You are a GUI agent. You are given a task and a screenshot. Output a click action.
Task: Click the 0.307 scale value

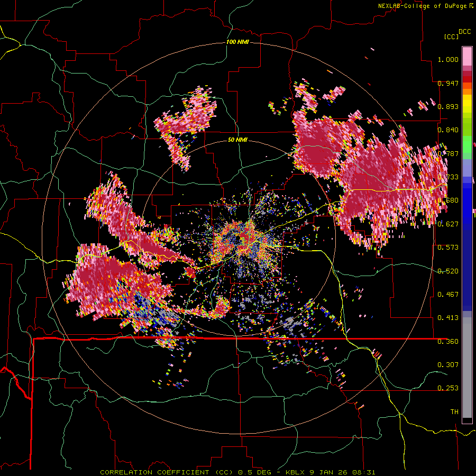click(x=448, y=365)
